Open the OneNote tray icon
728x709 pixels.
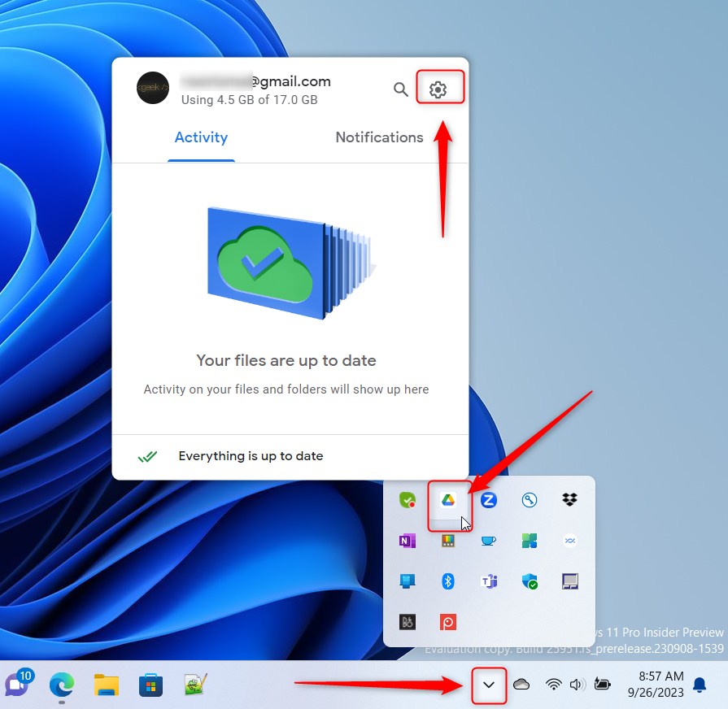pos(408,541)
